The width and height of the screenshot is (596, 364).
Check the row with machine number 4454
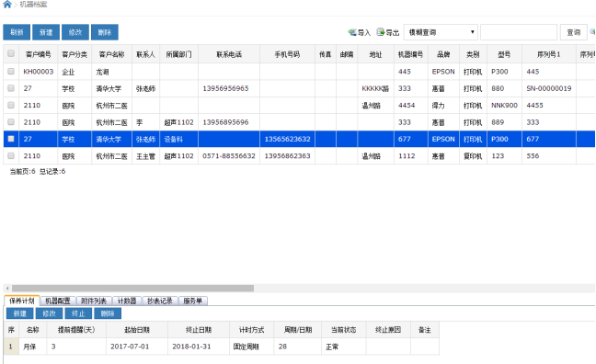click(x=11, y=105)
